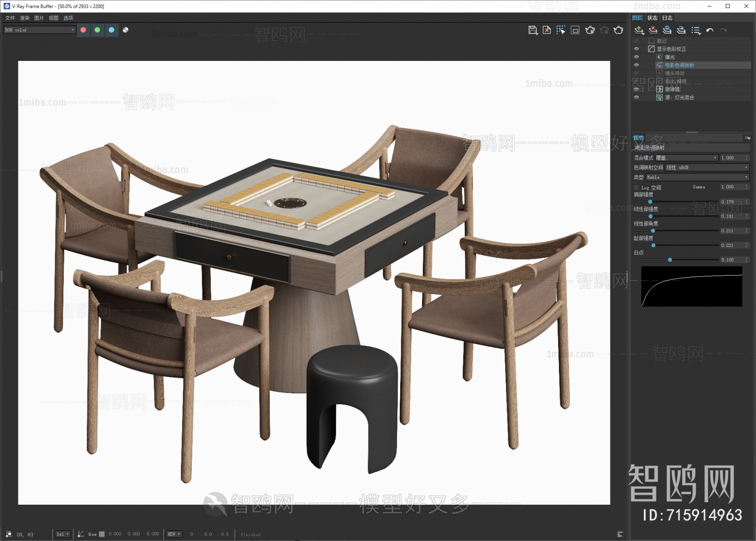
Task: Open the 文件 menu
Action: tap(10, 18)
